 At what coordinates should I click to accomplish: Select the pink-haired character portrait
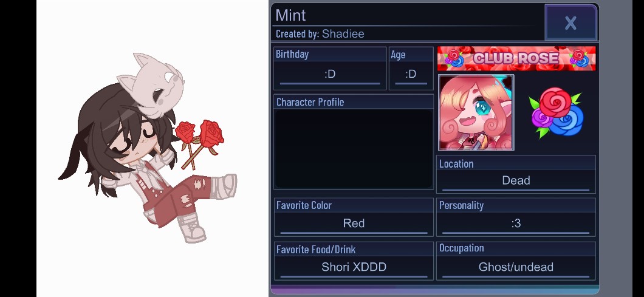point(476,112)
